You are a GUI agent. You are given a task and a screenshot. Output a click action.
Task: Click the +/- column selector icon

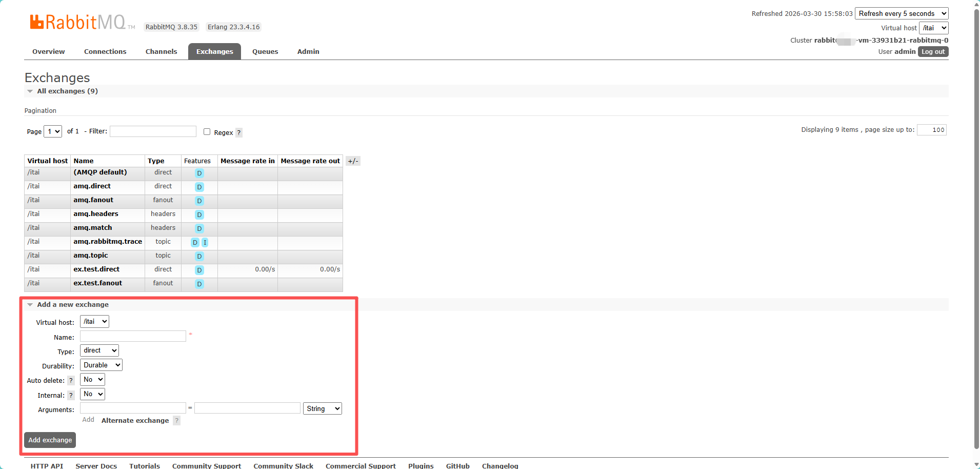coord(353,161)
